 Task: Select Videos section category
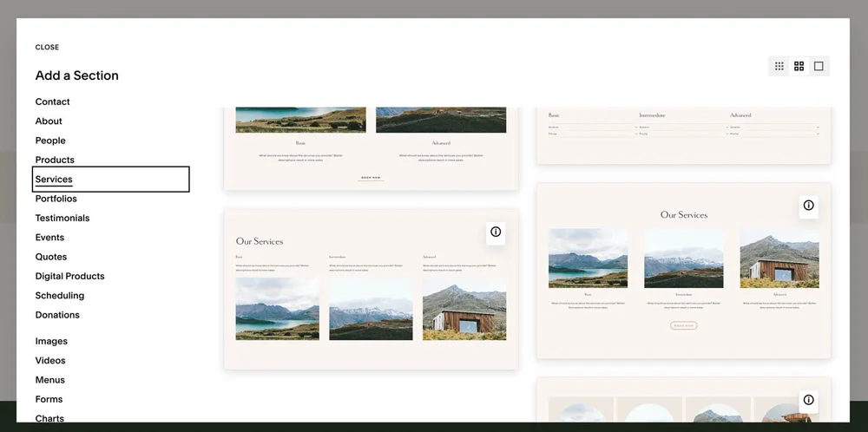click(50, 361)
